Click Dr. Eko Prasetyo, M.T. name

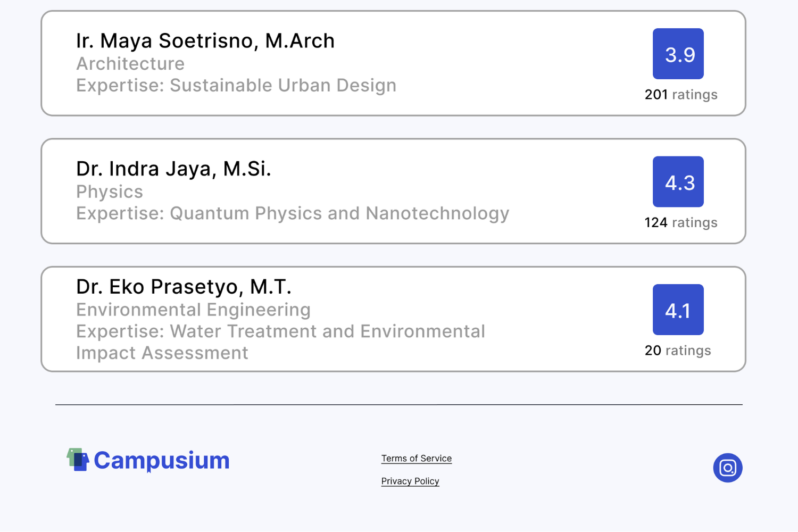184,287
